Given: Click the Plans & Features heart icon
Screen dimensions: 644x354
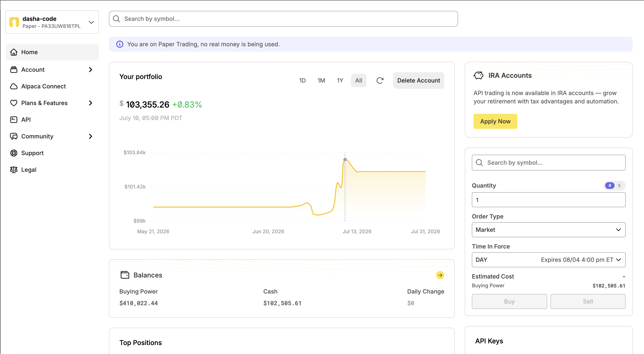Looking at the screenshot, I should click(x=14, y=103).
